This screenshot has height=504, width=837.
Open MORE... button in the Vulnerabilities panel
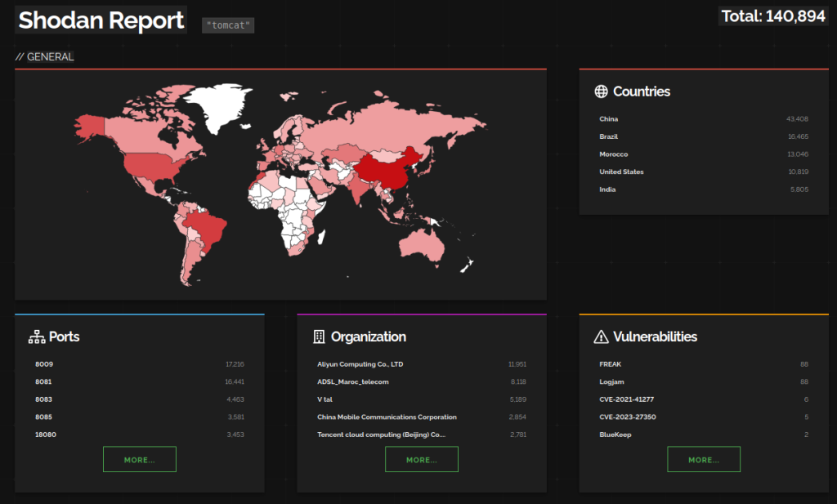tap(704, 459)
